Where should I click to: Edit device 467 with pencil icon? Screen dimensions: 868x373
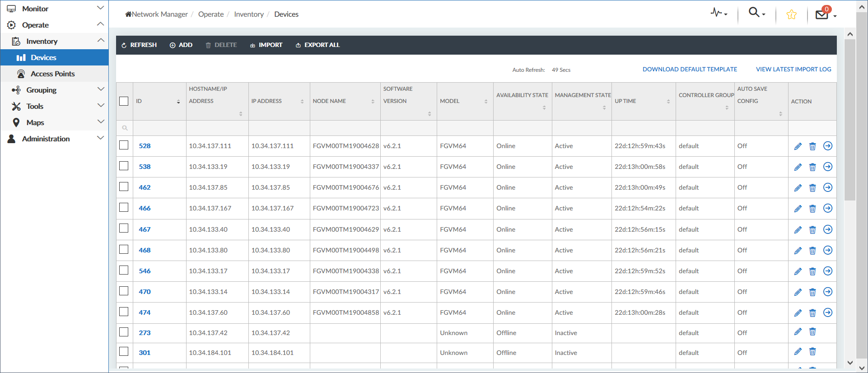pyautogui.click(x=798, y=230)
